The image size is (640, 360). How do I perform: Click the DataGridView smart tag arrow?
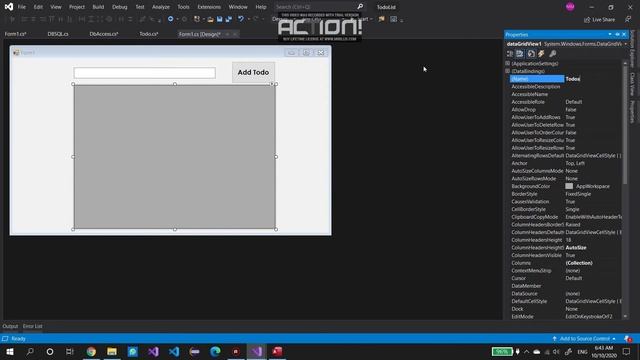pos(272,84)
